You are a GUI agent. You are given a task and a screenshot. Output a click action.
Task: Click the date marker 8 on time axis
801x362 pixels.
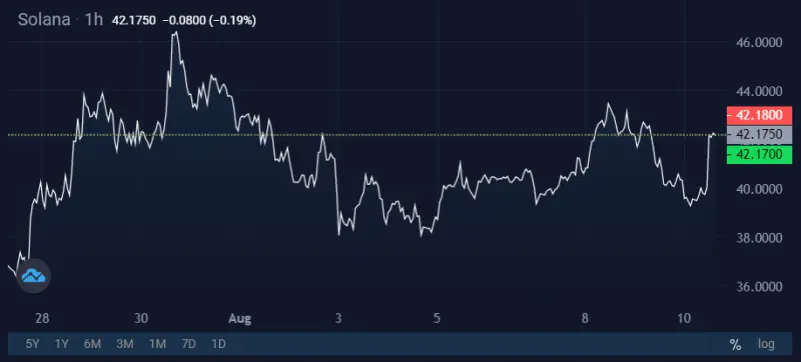coord(585,319)
